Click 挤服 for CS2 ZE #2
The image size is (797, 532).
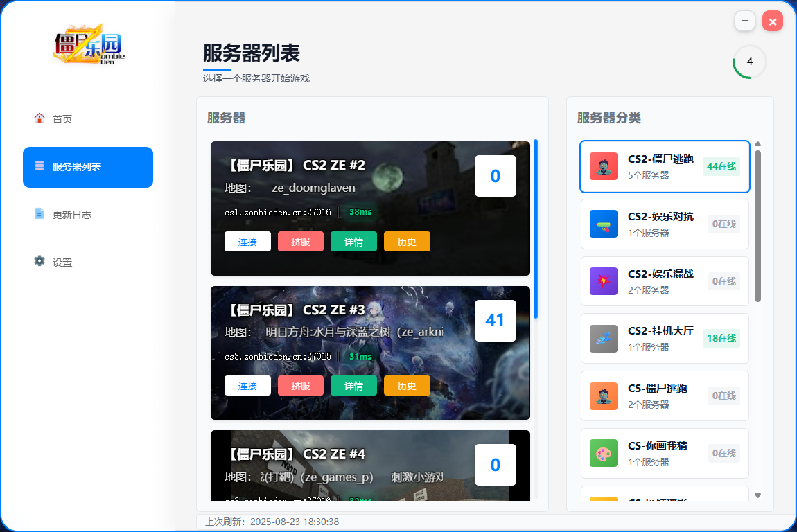300,242
